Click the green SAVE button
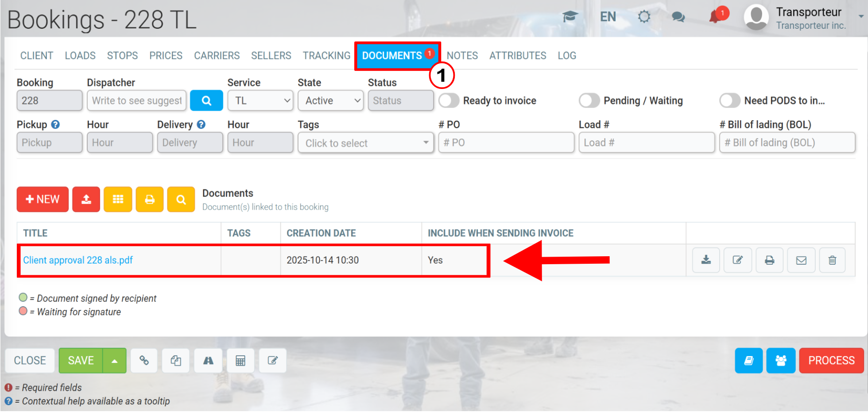Screen dimensions: 868x412 pyautogui.click(x=81, y=361)
